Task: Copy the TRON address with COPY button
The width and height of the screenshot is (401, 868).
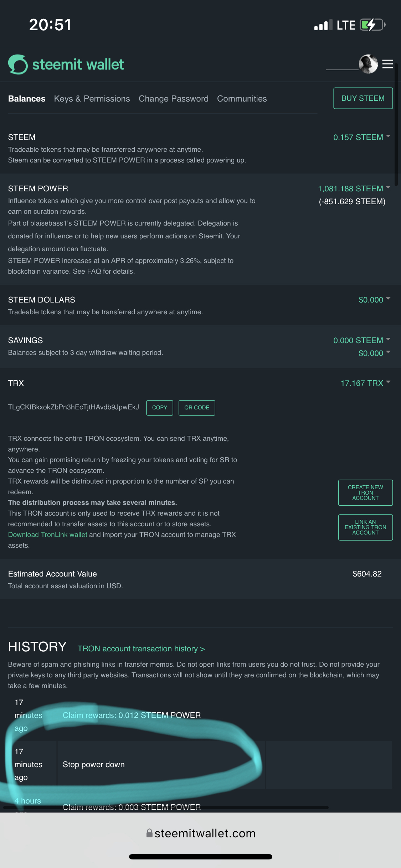Action: (160, 408)
